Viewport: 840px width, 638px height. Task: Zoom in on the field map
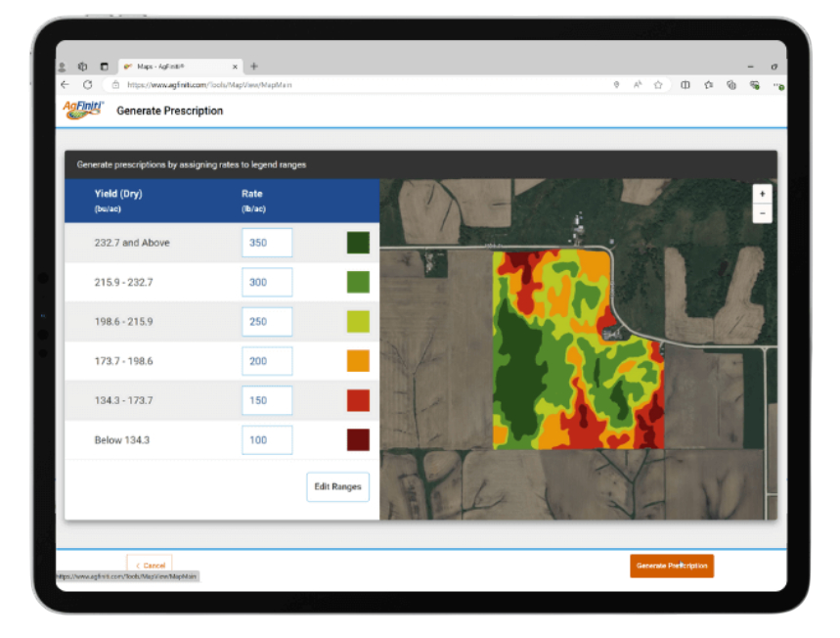[x=762, y=194]
